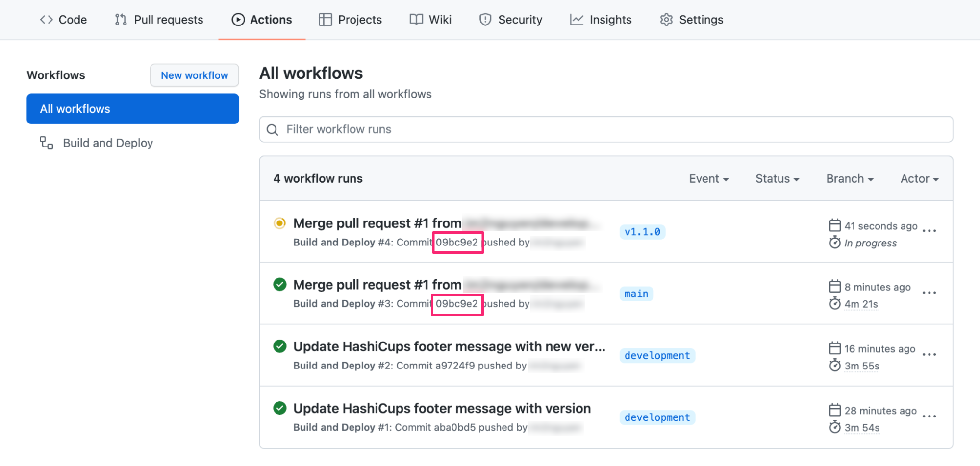Switch to the Code tab
This screenshot has width=980, height=466.
pos(63,20)
